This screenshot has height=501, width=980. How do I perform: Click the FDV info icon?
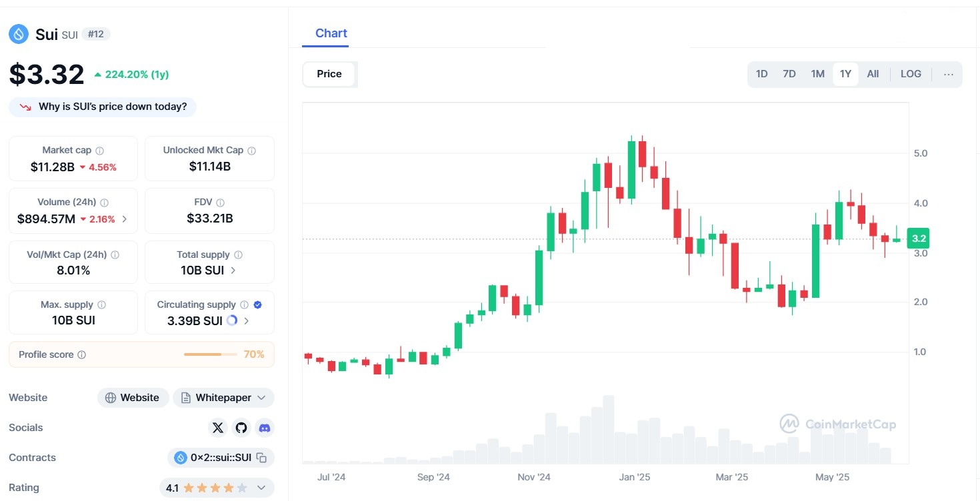pyautogui.click(x=220, y=203)
